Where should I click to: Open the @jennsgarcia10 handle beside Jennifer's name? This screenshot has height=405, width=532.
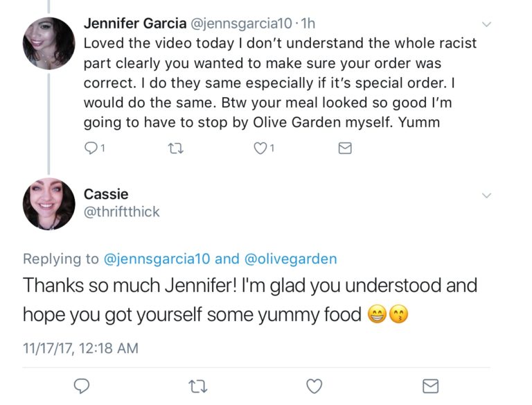click(x=240, y=23)
